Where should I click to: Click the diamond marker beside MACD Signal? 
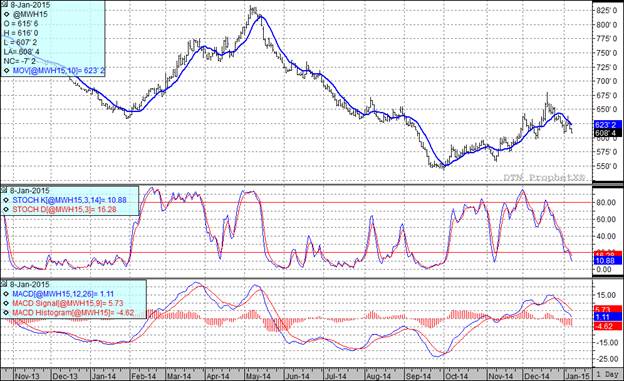tap(6, 303)
